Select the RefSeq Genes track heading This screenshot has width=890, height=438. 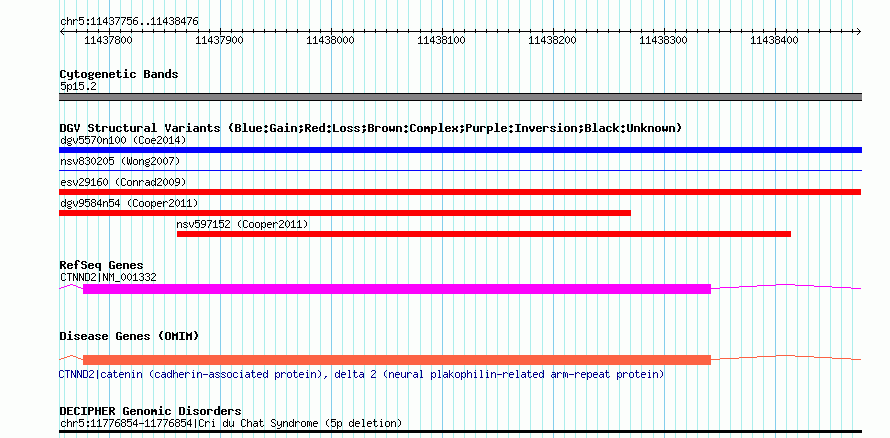102,266
